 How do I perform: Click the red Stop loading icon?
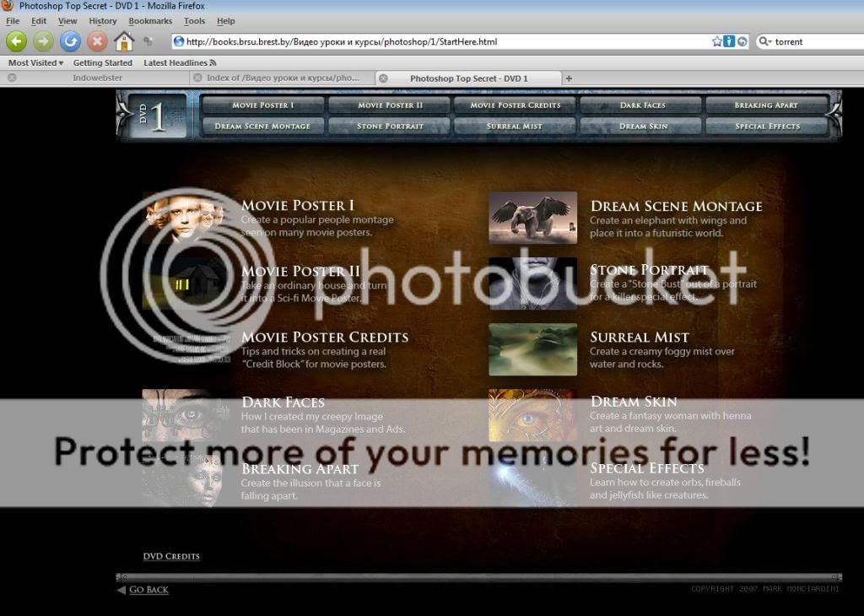97,41
